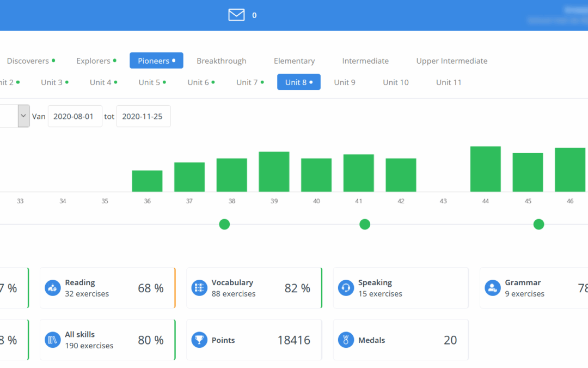
Task: Click the week 44 bar in chart
Action: 486,169
